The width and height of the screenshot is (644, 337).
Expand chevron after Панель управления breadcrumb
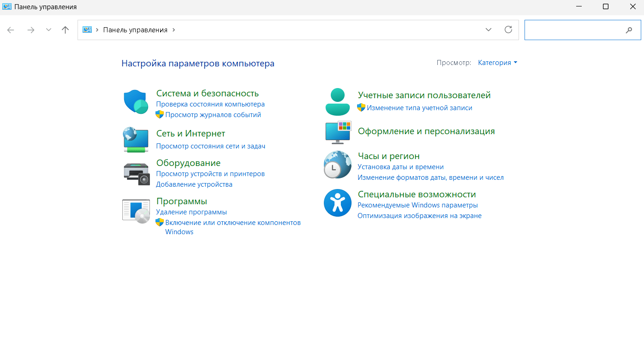coord(174,30)
